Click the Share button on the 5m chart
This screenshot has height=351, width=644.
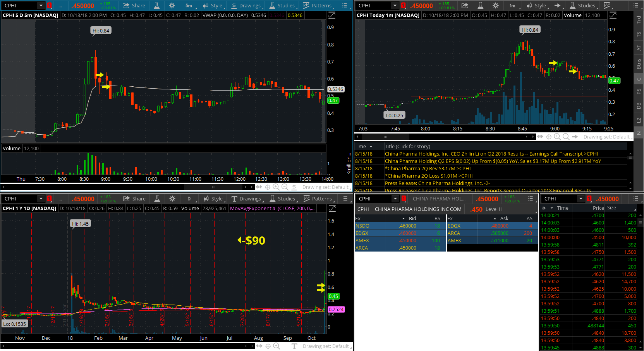coord(134,5)
